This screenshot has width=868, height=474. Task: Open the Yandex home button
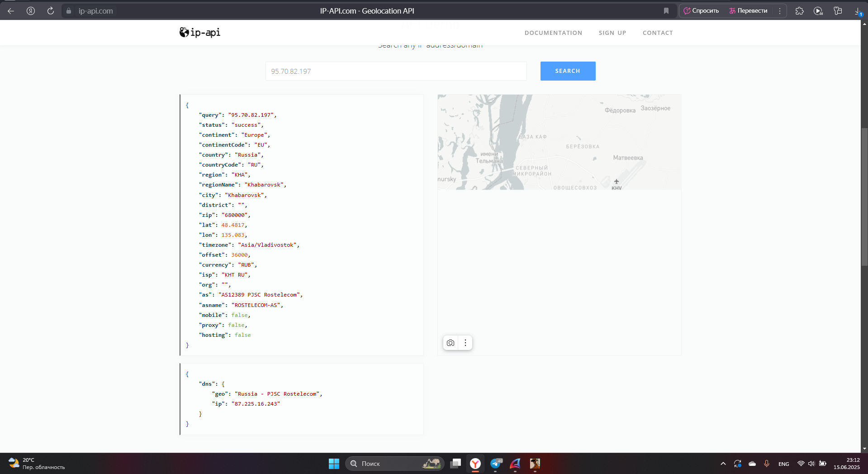click(31, 11)
